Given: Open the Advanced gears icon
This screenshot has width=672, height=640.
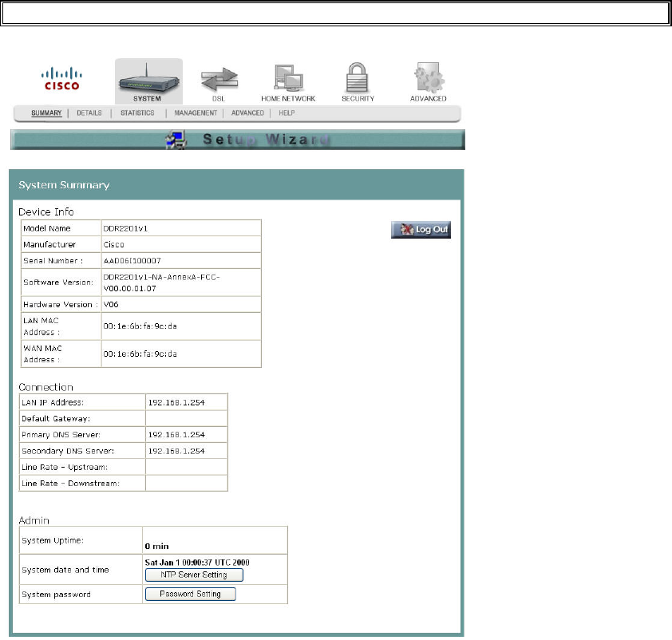Looking at the screenshot, I should pos(429,77).
